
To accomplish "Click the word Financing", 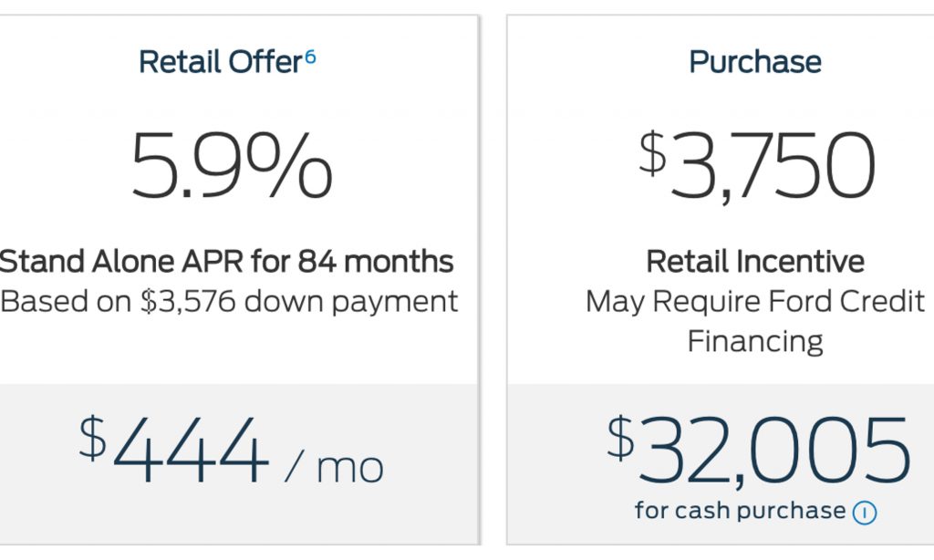I will (754, 341).
